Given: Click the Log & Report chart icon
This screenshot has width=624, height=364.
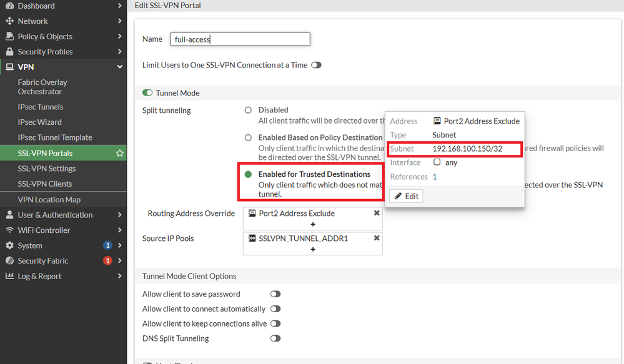Looking at the screenshot, I should click(x=9, y=276).
